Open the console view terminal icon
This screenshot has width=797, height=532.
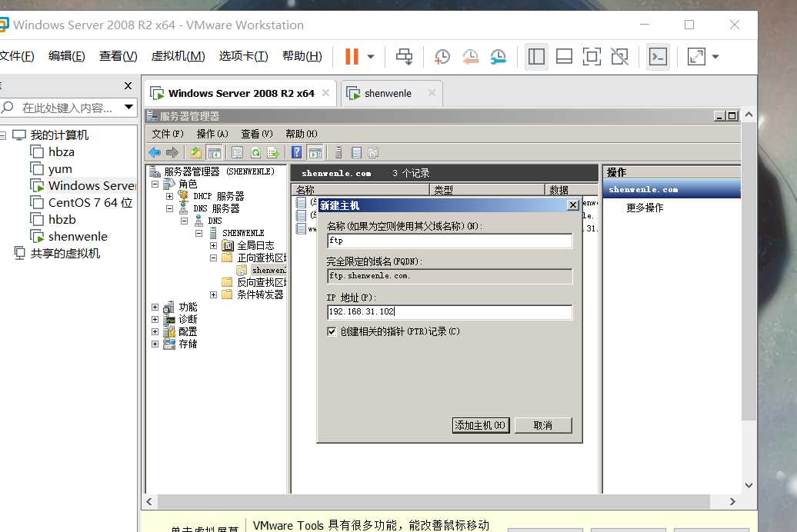coord(659,56)
